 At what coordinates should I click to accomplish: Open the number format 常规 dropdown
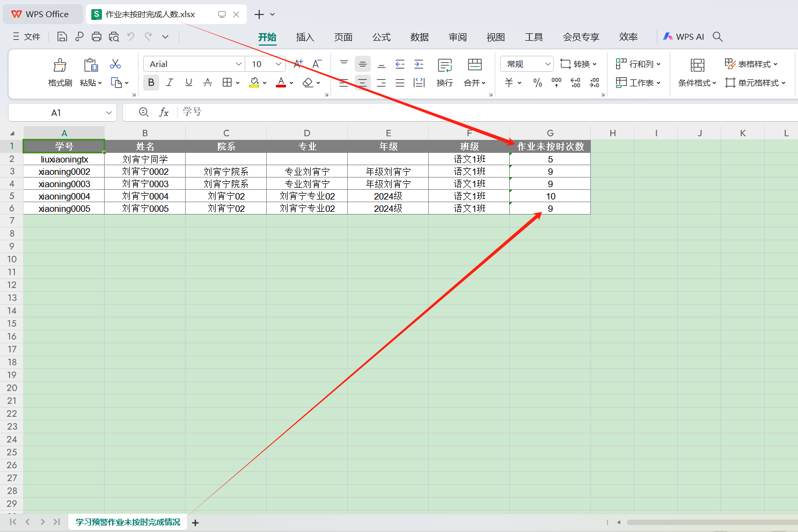547,64
